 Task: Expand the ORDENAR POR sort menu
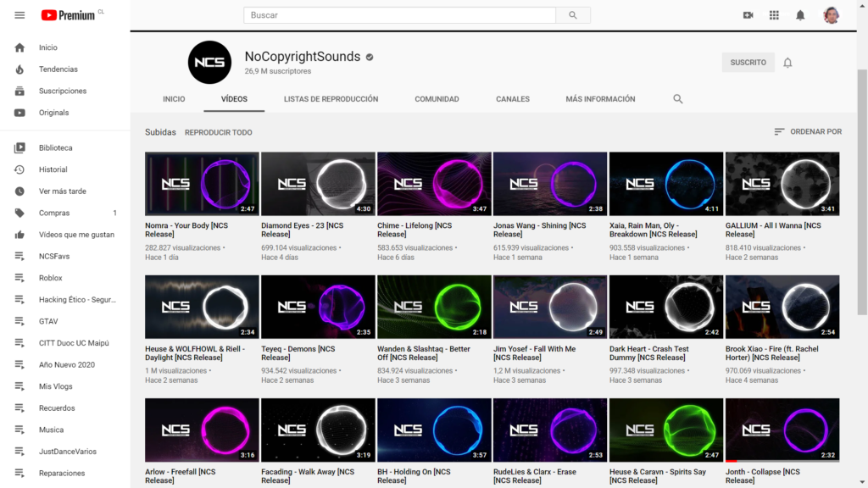pos(808,132)
